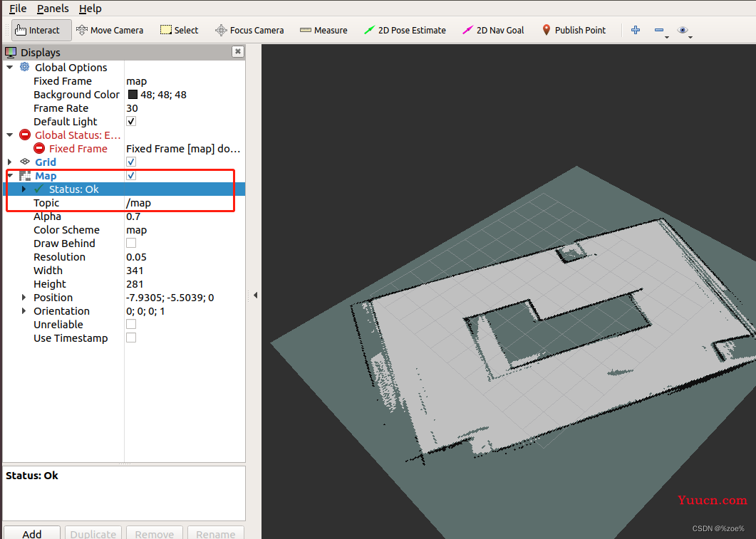Disable the Map display checkbox
Image resolution: width=756 pixels, height=539 pixels.
coord(131,175)
